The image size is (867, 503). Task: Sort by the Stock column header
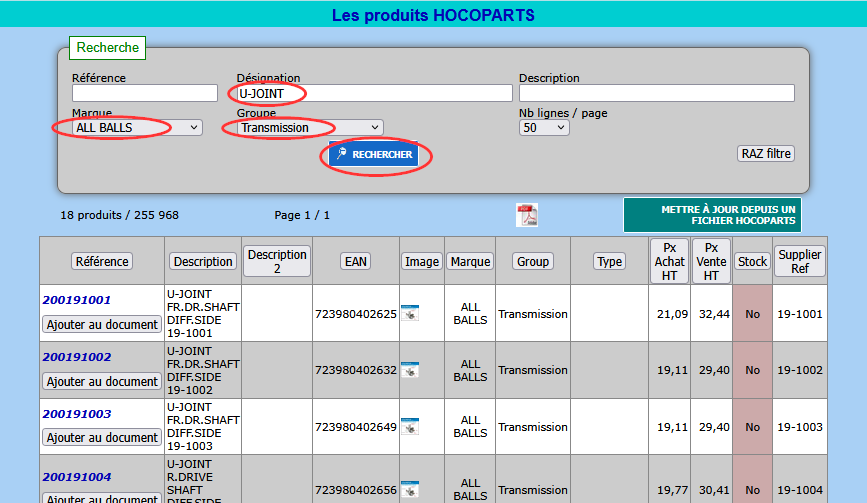pyautogui.click(x=753, y=261)
